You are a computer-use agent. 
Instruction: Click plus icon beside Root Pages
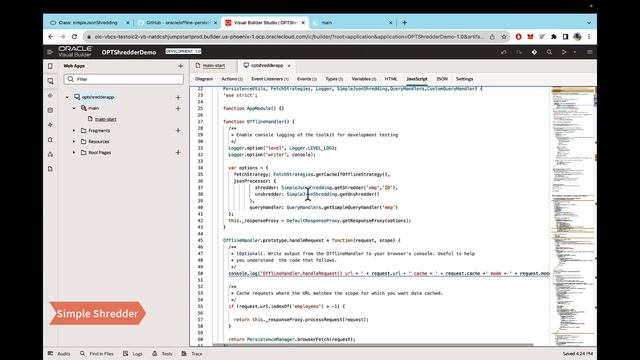[x=178, y=152]
